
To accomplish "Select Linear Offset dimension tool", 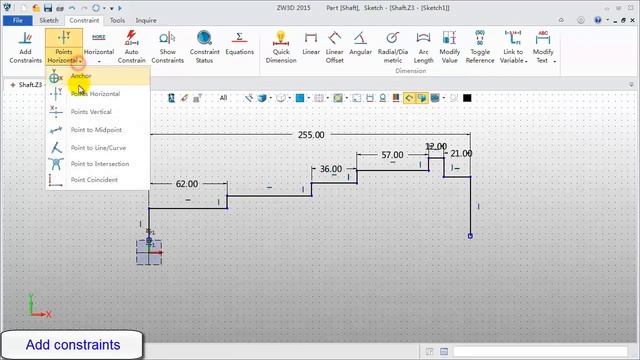I will tap(334, 48).
